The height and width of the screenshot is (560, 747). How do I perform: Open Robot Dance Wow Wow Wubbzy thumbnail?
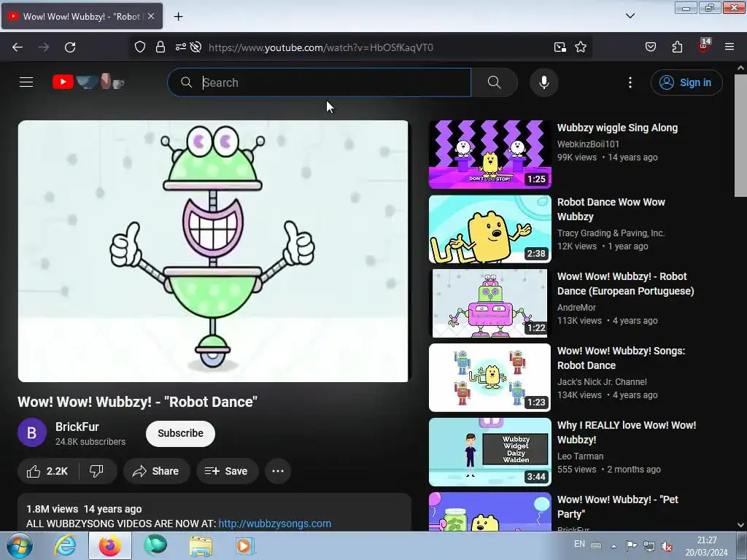click(489, 229)
